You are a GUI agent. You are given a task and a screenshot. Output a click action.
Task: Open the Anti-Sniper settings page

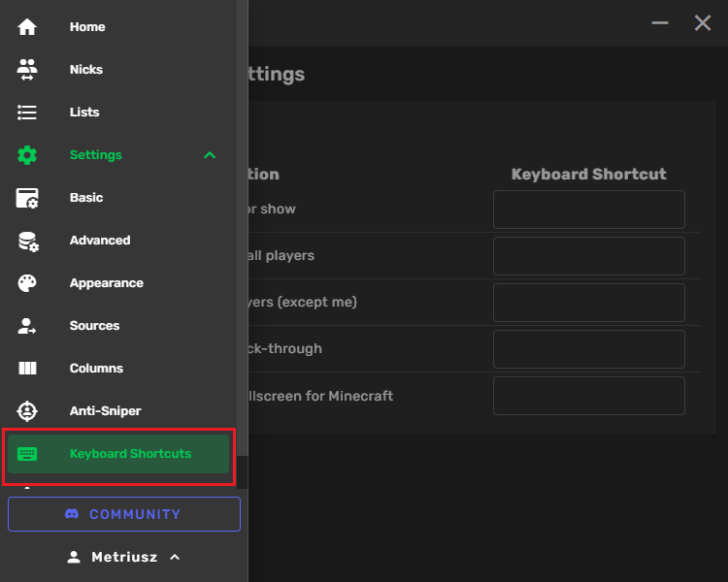105,411
